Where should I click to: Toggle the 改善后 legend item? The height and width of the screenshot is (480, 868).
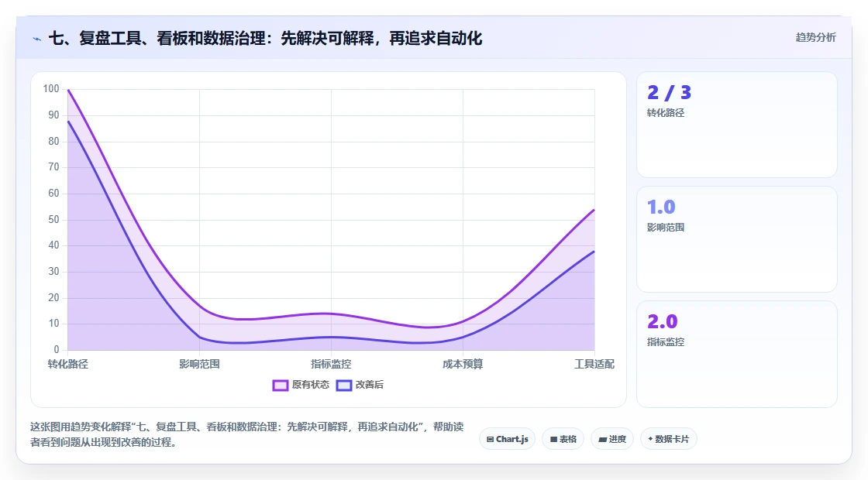click(x=360, y=385)
